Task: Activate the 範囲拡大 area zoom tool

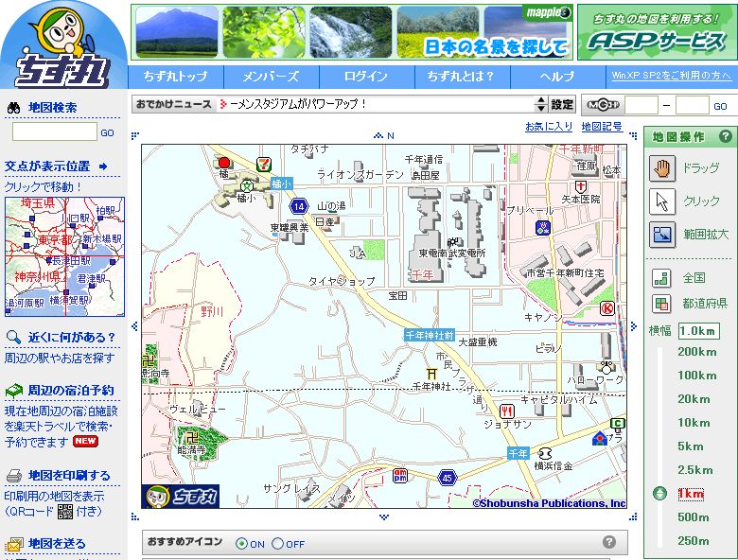Action: (x=661, y=234)
